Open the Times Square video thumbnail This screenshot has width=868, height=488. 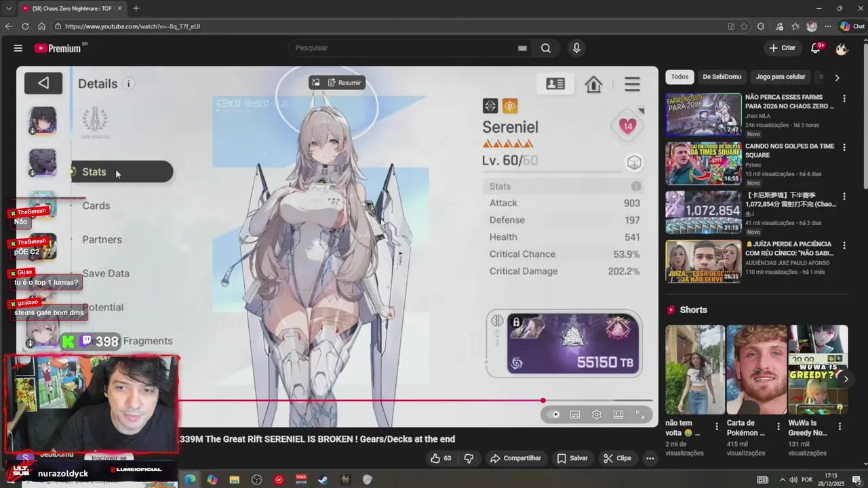tap(703, 163)
